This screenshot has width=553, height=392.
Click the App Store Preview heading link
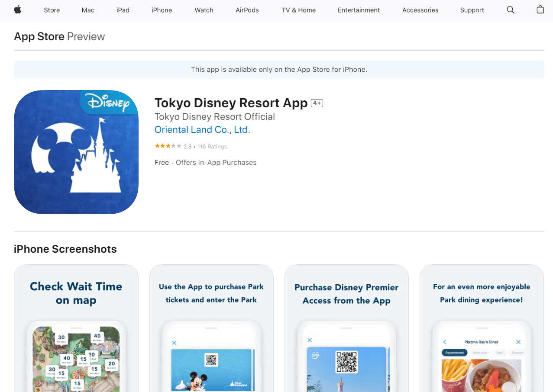(x=59, y=36)
